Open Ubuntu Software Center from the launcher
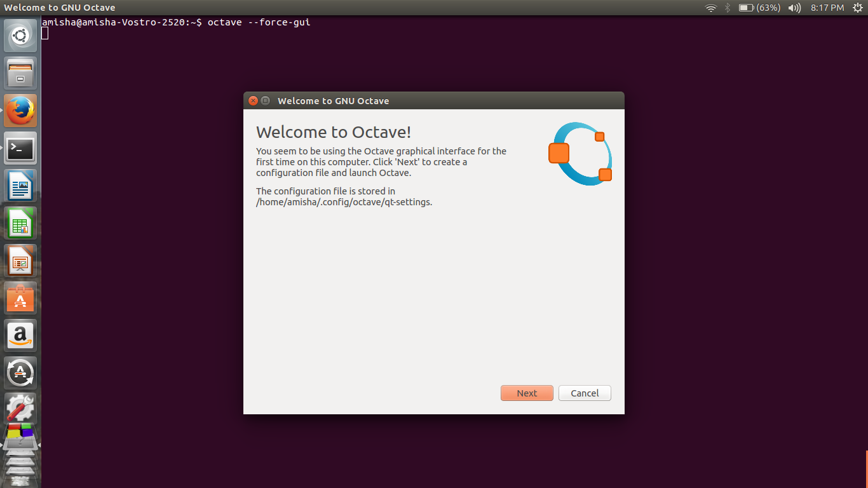This screenshot has width=868, height=488. pyautogui.click(x=20, y=298)
